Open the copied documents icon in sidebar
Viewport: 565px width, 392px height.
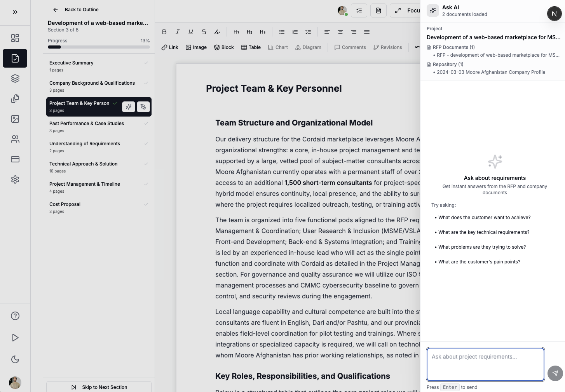pyautogui.click(x=15, y=99)
